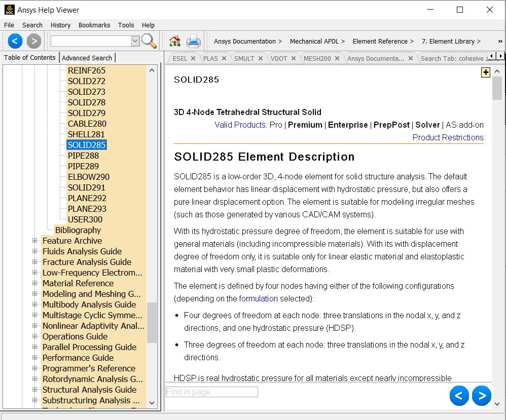Open the Product Restrictions link
Image resolution: width=506 pixels, height=420 pixels.
448,137
